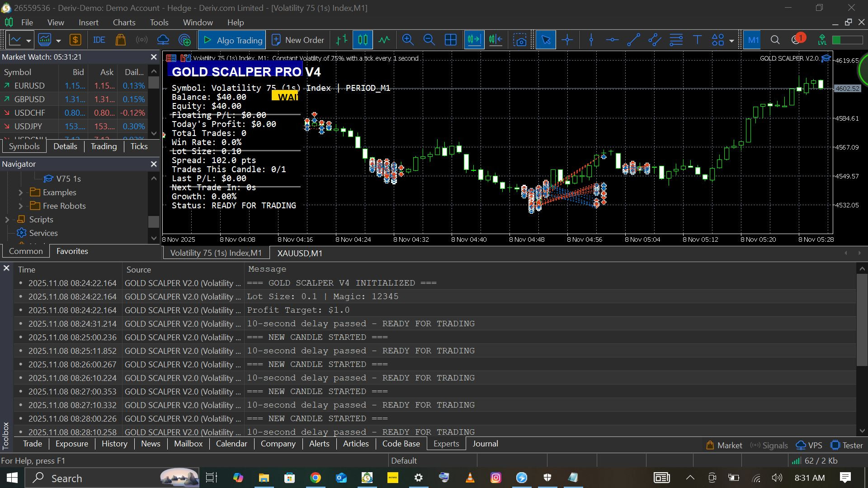Take a chart screenshot with camera icon
Image resolution: width=868 pixels, height=488 pixels.
click(520, 40)
